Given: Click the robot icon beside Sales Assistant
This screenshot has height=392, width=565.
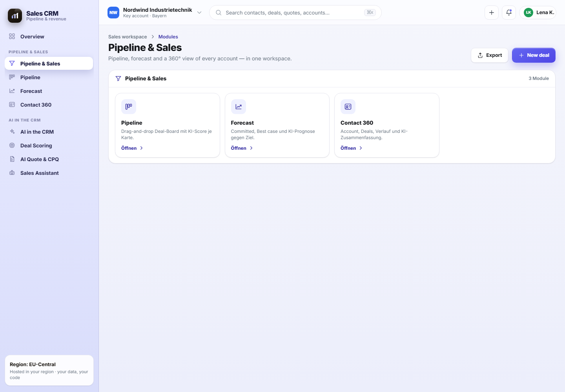Looking at the screenshot, I should pyautogui.click(x=12, y=173).
